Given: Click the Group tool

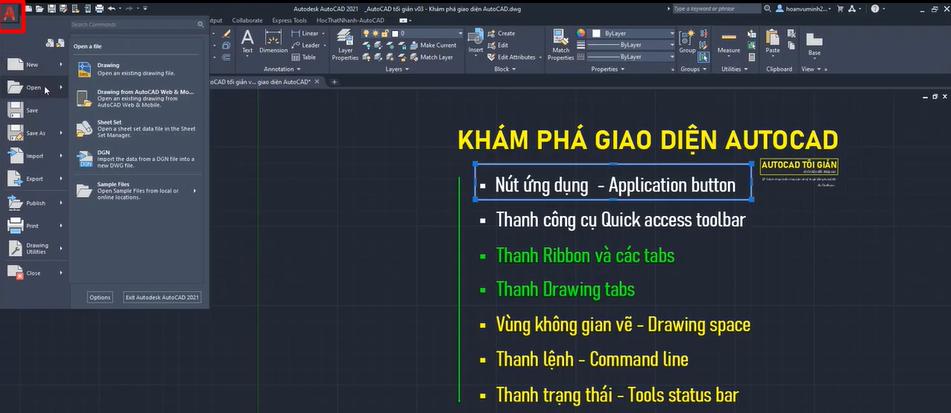Looking at the screenshot, I should (687, 42).
